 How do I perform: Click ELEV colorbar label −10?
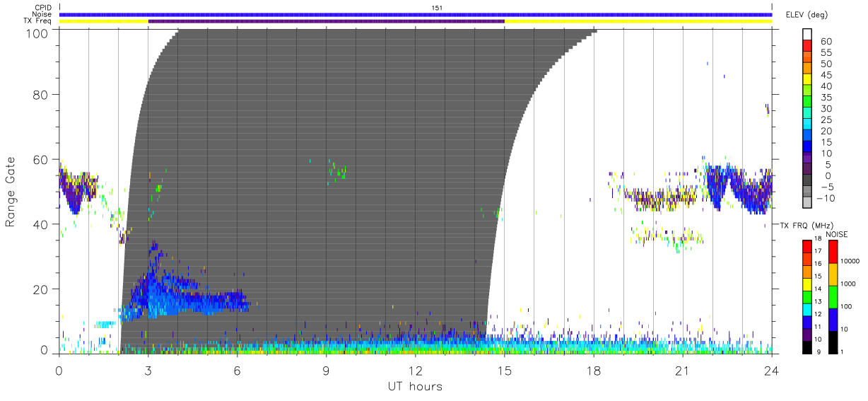click(824, 199)
